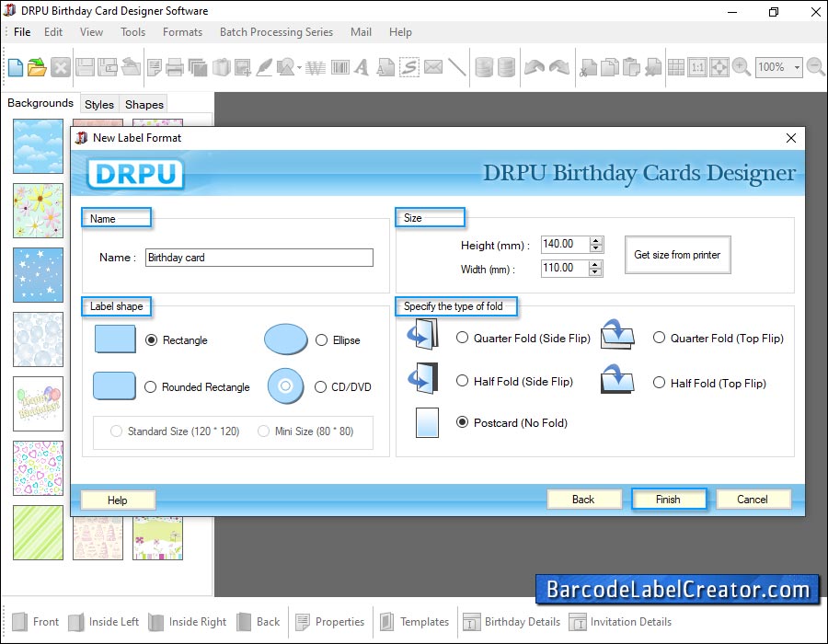Select Quarter Fold (Side Flip) option
The height and width of the screenshot is (644, 828).
point(462,338)
